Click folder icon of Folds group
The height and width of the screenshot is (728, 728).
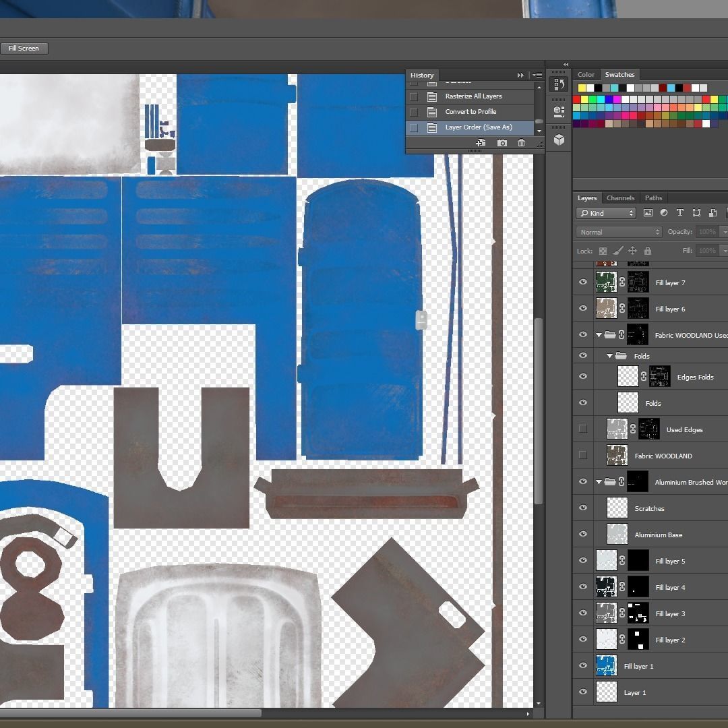tap(621, 356)
